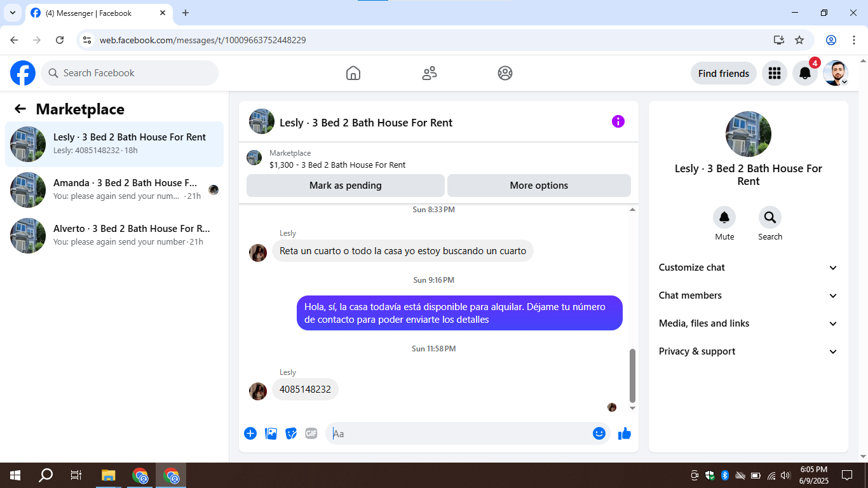The width and height of the screenshot is (868, 488).
Task: Click Find friends button
Action: point(724,73)
